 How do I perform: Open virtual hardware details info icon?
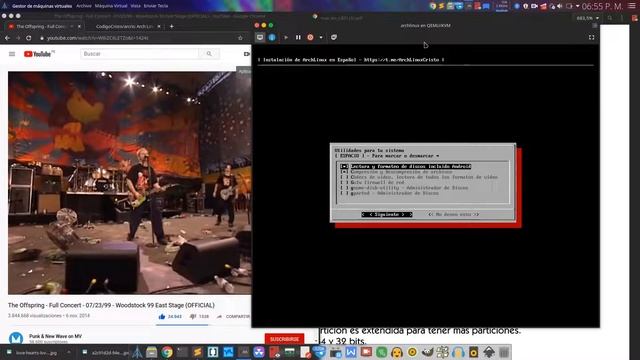[x=272, y=37]
